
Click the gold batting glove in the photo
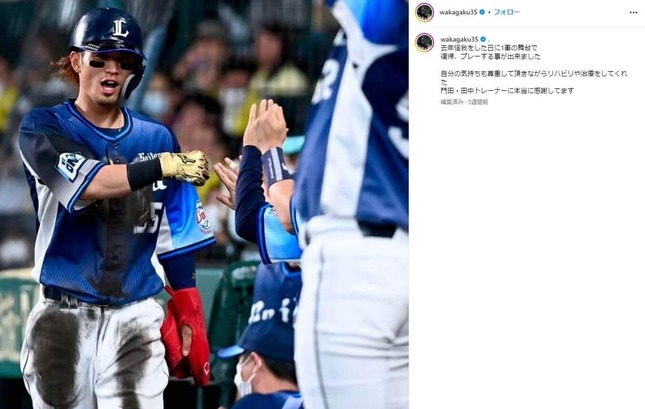point(185,167)
